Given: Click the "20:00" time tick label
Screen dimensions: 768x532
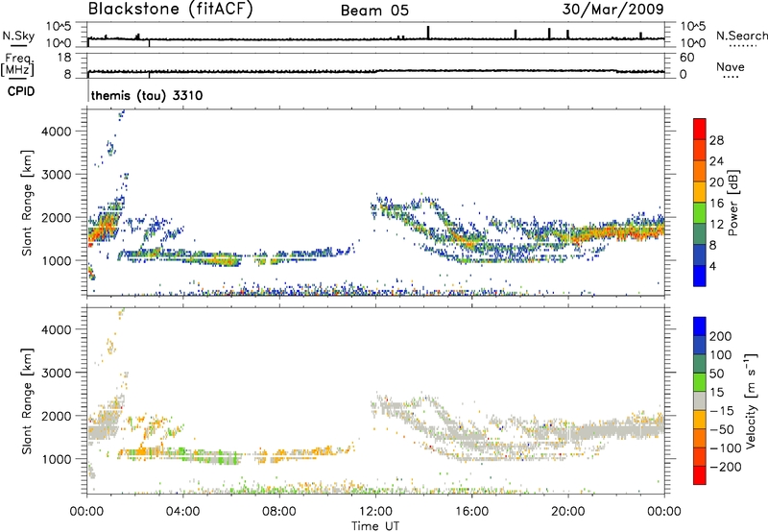Looking at the screenshot, I should pos(567,512).
